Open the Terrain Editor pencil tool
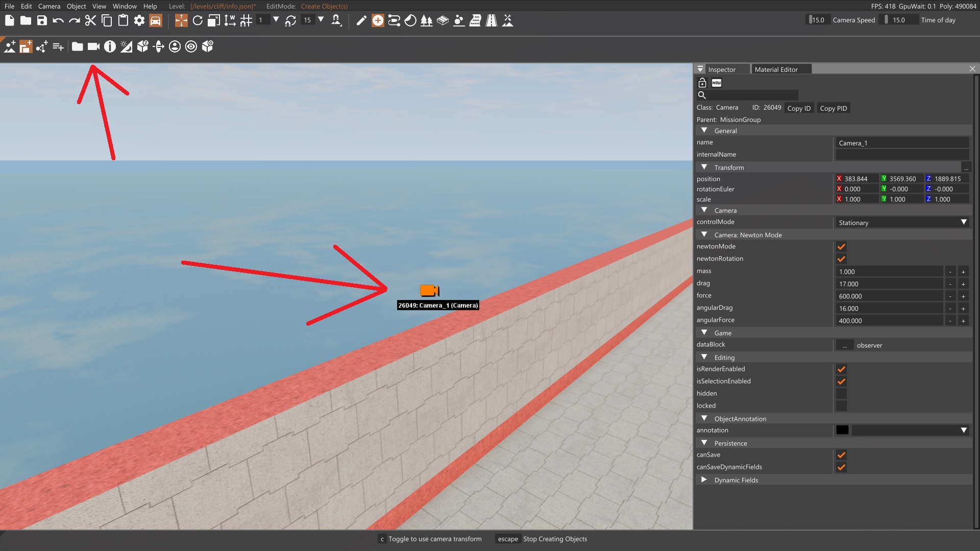The width and height of the screenshot is (980, 551). [361, 21]
